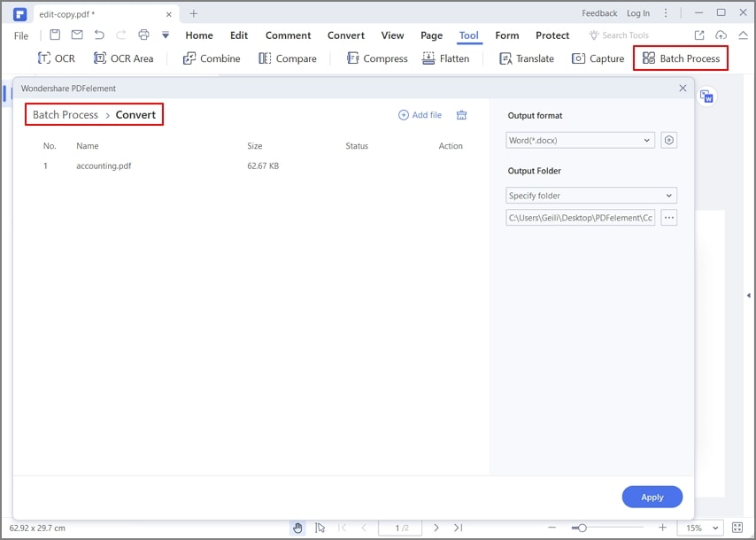Image resolution: width=756 pixels, height=540 pixels.
Task: Click the clear file list trash icon
Action: click(461, 115)
